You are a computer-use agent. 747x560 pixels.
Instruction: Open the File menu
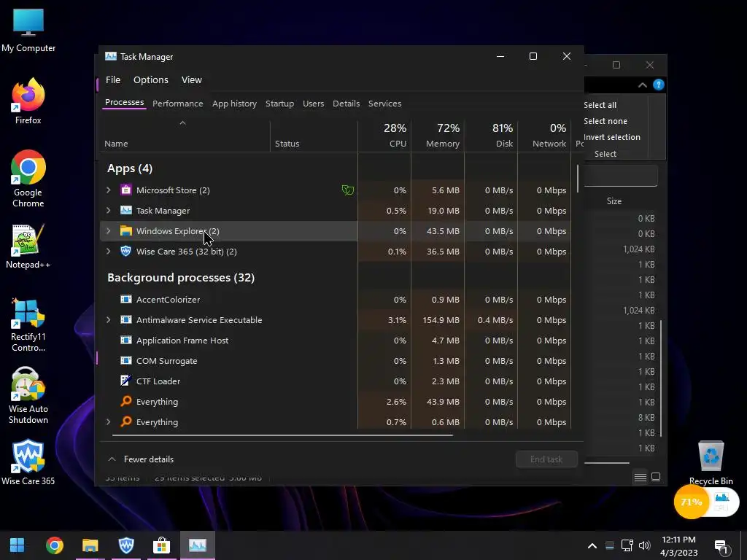click(113, 79)
